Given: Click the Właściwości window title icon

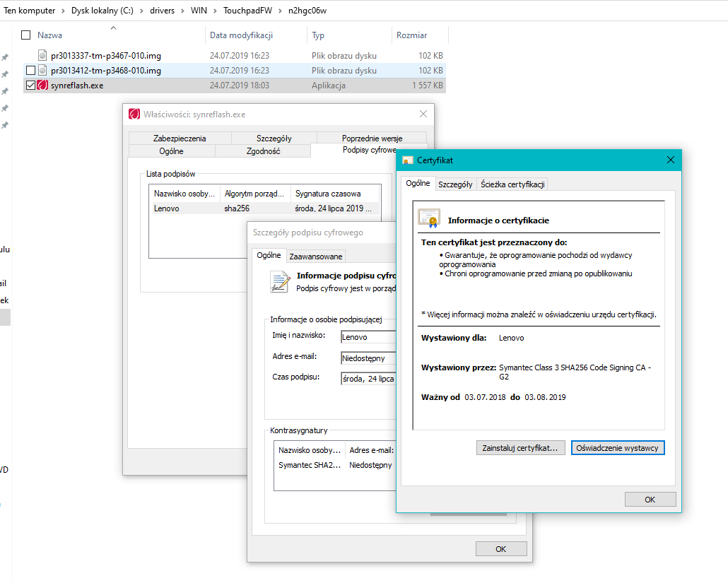Looking at the screenshot, I should coord(134,114).
